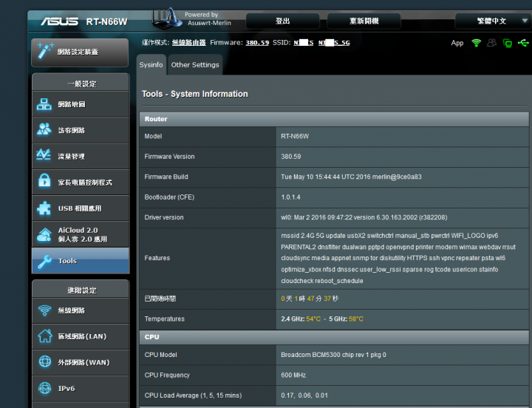Click the 一般設定 section heading
This screenshot has height=408, width=532.
coord(81,84)
